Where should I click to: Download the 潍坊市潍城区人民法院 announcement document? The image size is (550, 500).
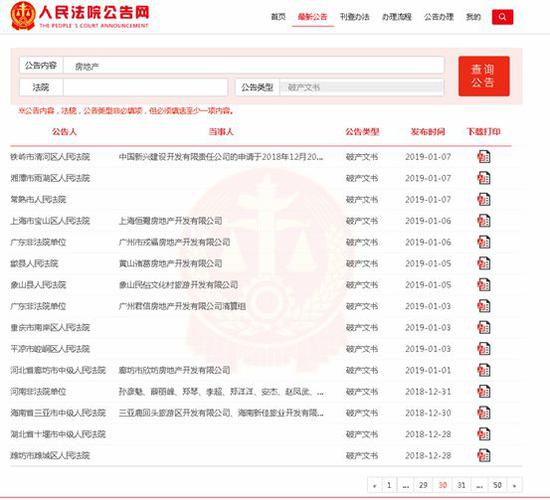(484, 456)
